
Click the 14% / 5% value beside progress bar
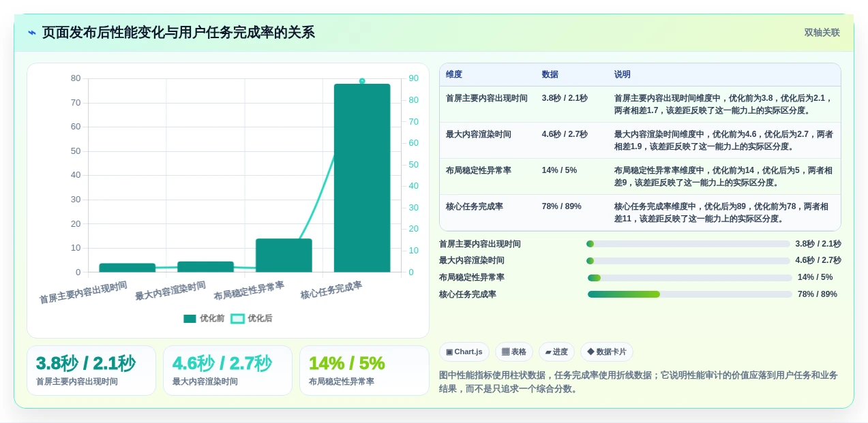click(x=815, y=277)
